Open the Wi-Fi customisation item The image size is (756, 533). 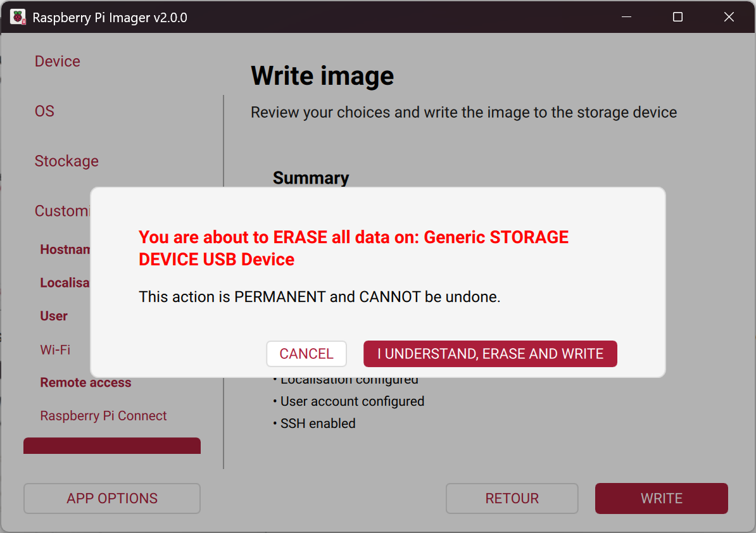point(55,349)
